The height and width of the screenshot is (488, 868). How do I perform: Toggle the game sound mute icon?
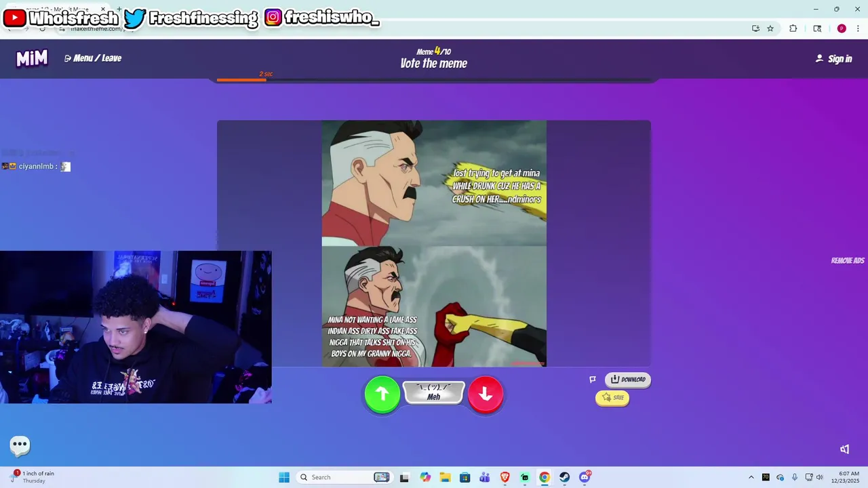[845, 449]
